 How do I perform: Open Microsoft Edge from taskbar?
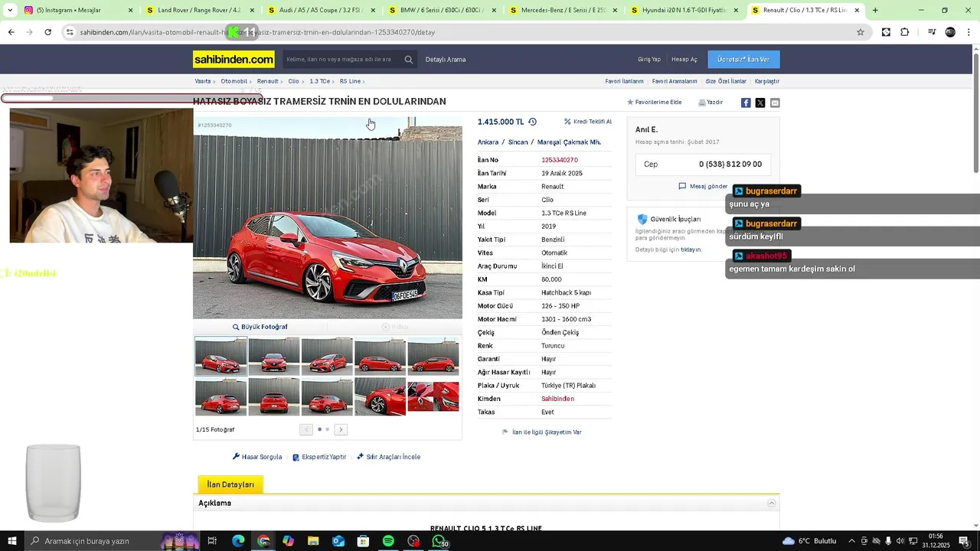point(238,541)
